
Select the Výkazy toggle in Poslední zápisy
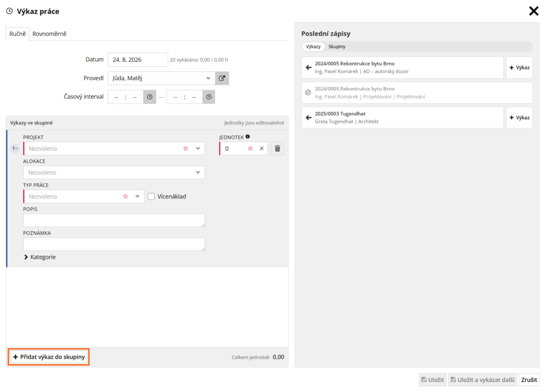[313, 46]
